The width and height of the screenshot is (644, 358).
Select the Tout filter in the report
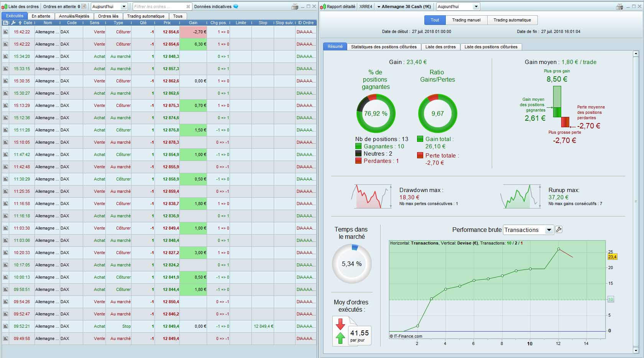pyautogui.click(x=435, y=20)
